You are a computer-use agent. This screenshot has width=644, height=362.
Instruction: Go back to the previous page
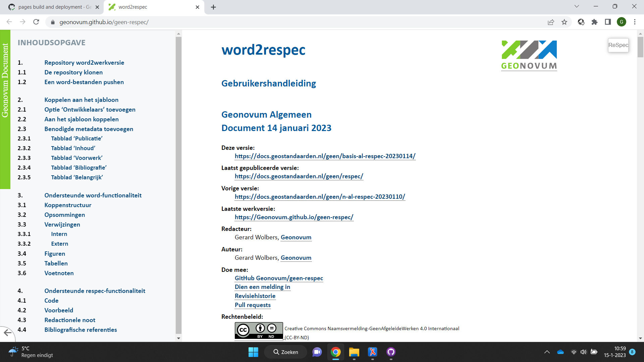(x=9, y=22)
